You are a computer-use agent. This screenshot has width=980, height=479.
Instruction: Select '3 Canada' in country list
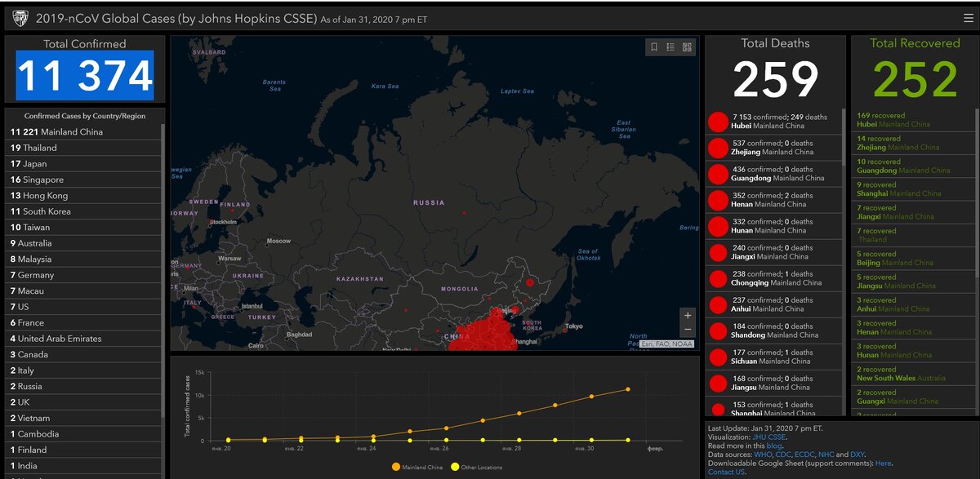(82, 354)
